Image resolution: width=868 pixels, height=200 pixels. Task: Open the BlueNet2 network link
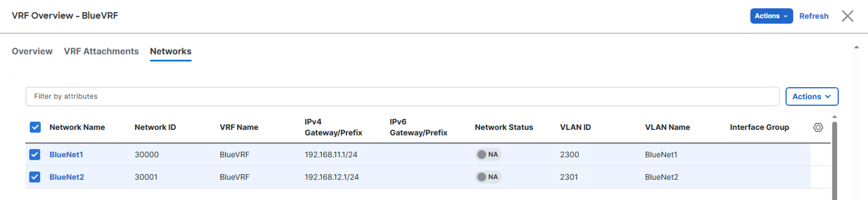66,177
